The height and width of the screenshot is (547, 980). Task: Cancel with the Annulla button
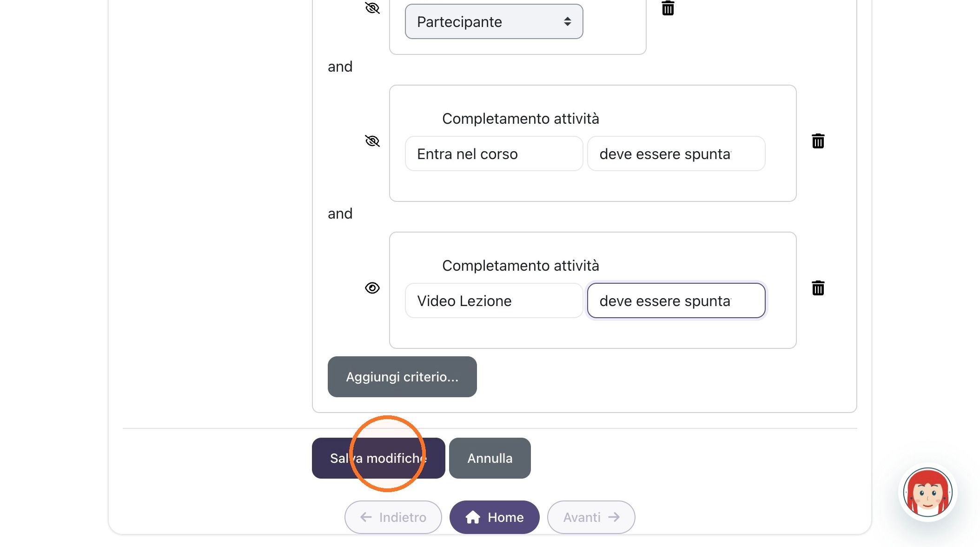pyautogui.click(x=490, y=458)
